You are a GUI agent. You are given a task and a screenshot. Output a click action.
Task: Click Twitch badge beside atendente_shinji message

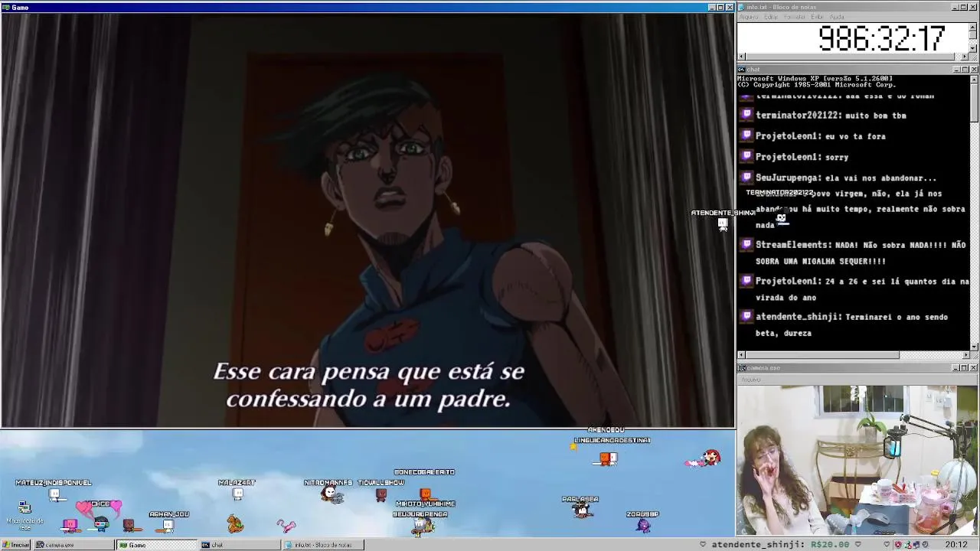point(747,315)
